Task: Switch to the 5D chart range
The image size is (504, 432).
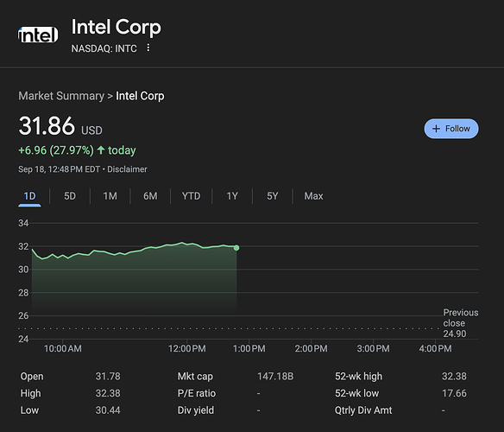Action: [x=70, y=196]
